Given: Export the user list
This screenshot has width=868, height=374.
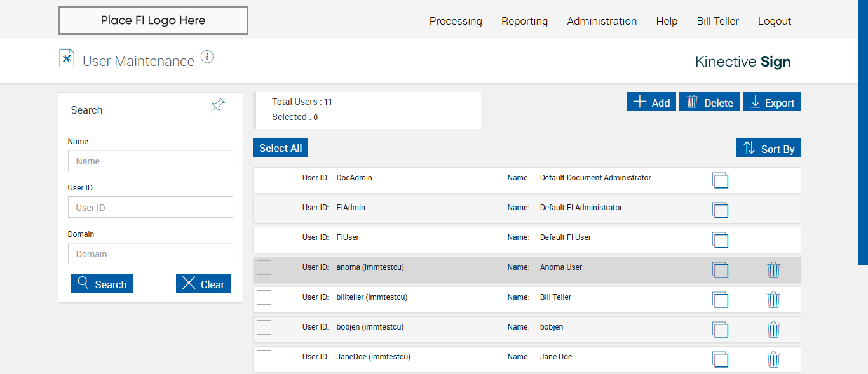Looking at the screenshot, I should 772,102.
